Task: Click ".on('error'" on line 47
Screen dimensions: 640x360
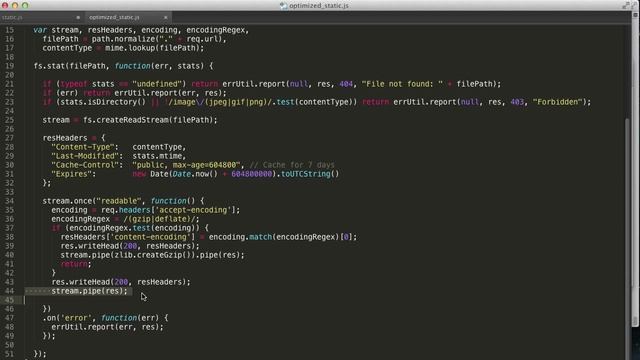Action: coord(67,318)
